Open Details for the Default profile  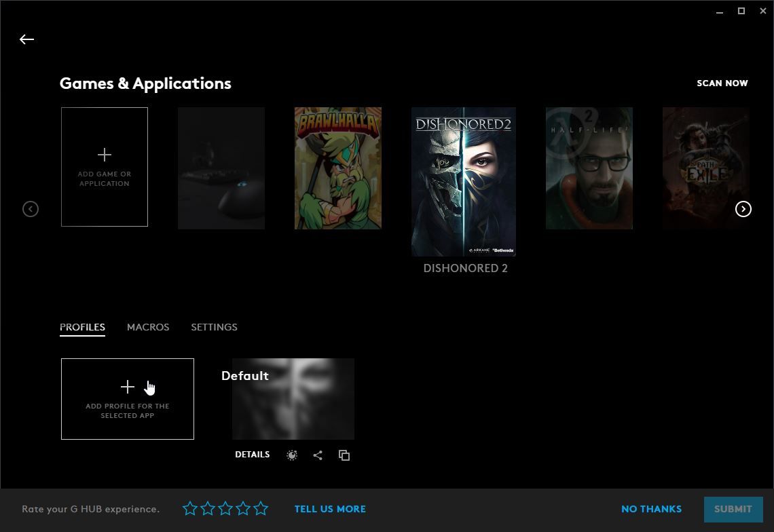pos(253,455)
